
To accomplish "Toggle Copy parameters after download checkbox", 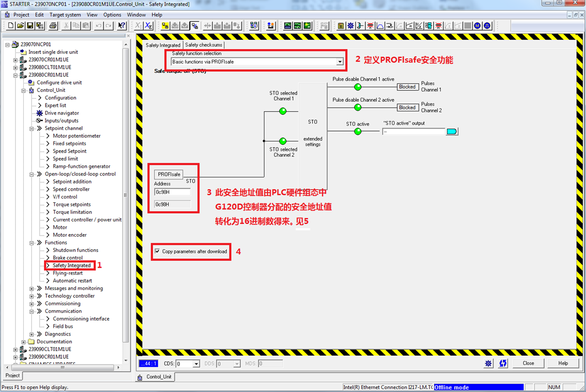I will tap(157, 251).
